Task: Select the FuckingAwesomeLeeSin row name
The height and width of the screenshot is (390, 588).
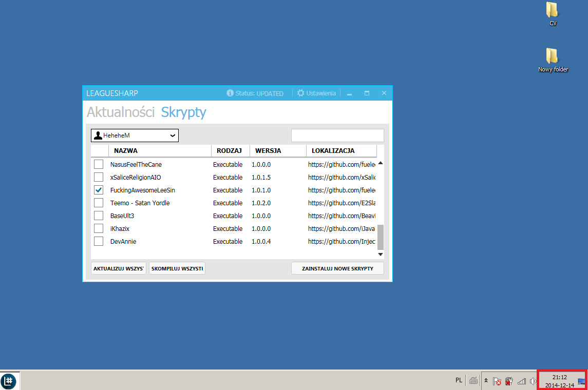Action: tap(142, 190)
